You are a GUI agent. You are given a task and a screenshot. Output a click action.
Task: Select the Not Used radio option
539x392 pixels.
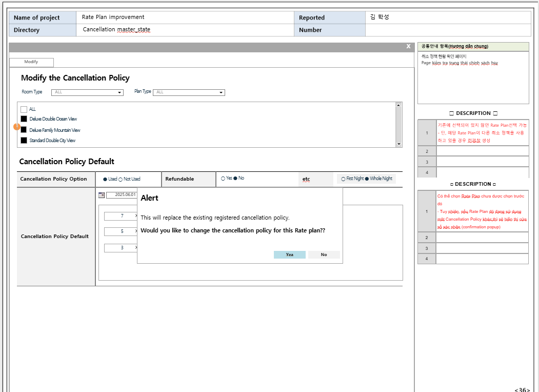click(x=121, y=179)
